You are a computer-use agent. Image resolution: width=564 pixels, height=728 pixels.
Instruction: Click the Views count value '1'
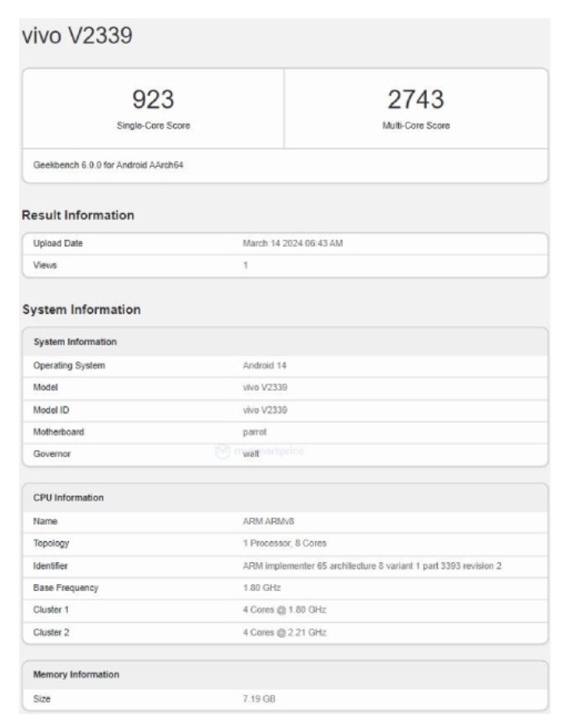pyautogui.click(x=245, y=266)
